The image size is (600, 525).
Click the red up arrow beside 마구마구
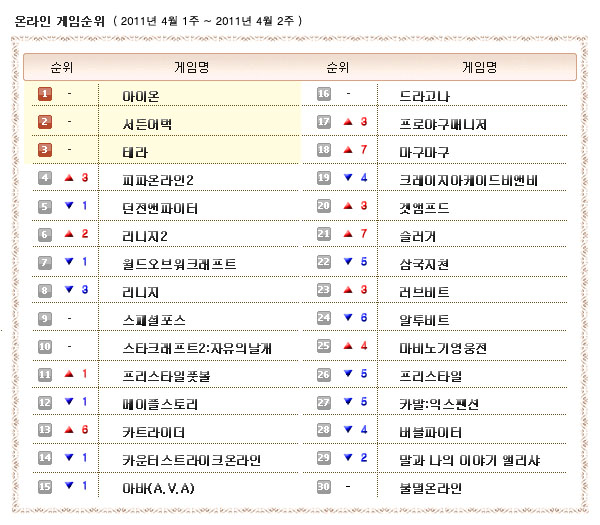(347, 150)
